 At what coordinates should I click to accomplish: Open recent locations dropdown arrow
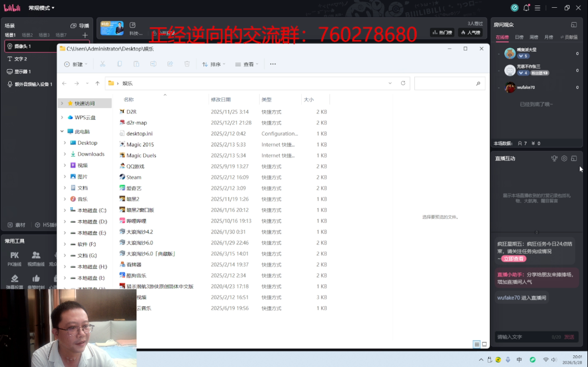click(x=87, y=83)
